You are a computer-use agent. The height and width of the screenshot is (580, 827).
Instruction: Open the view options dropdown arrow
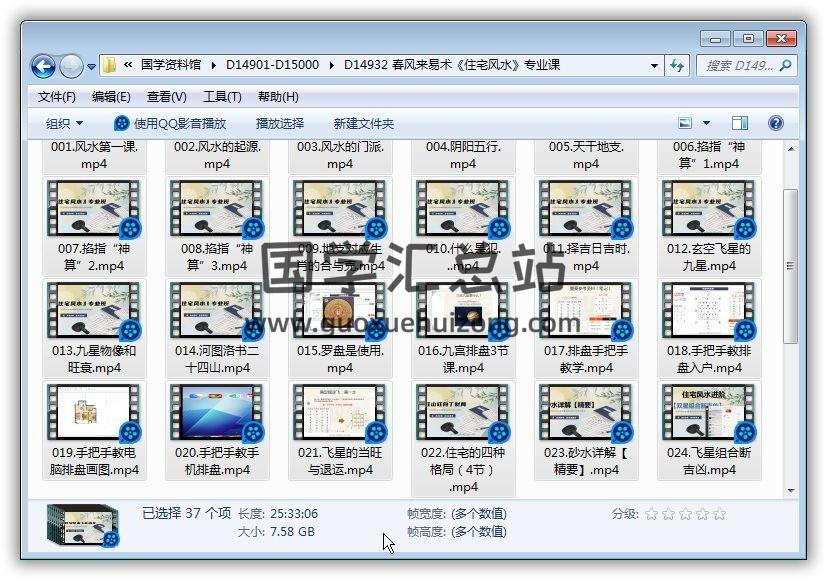coord(706,123)
